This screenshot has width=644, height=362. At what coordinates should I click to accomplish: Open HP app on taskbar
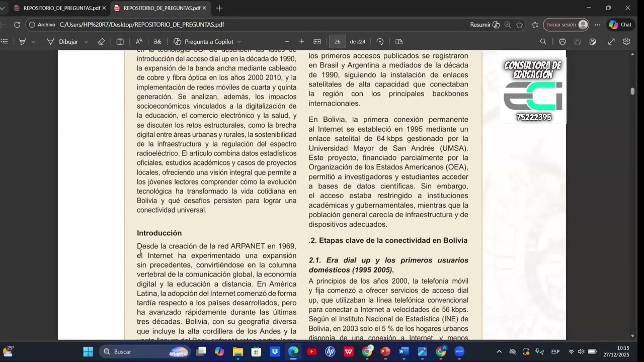click(330, 351)
